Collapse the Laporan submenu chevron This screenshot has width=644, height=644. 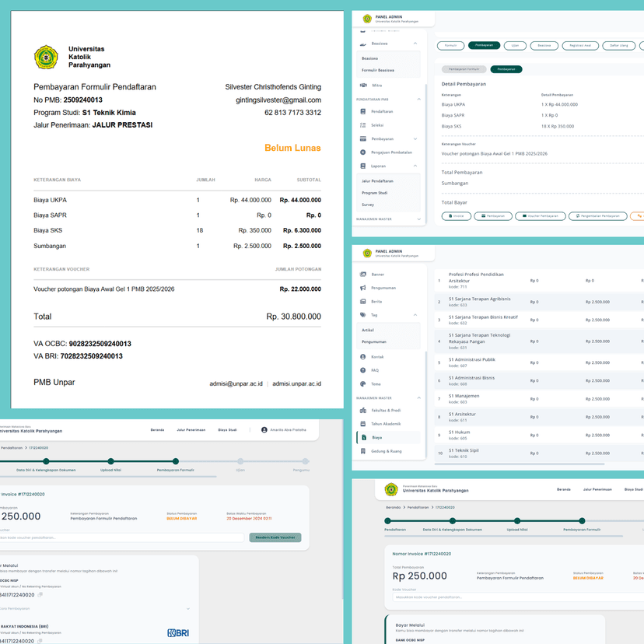point(415,166)
